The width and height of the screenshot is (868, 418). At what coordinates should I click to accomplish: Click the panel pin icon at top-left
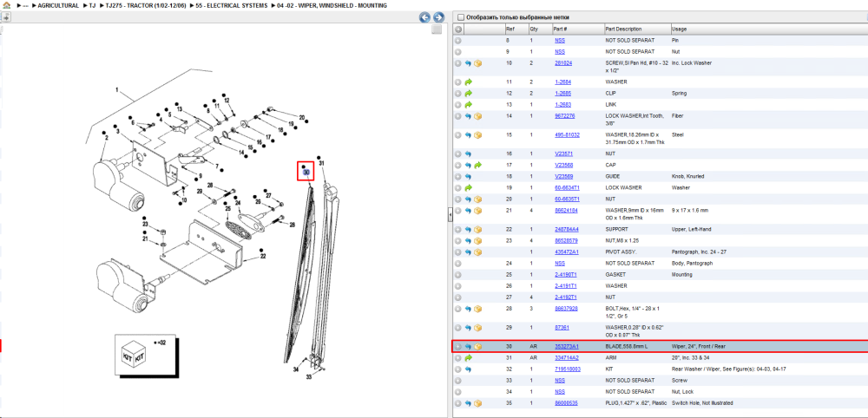(x=5, y=17)
